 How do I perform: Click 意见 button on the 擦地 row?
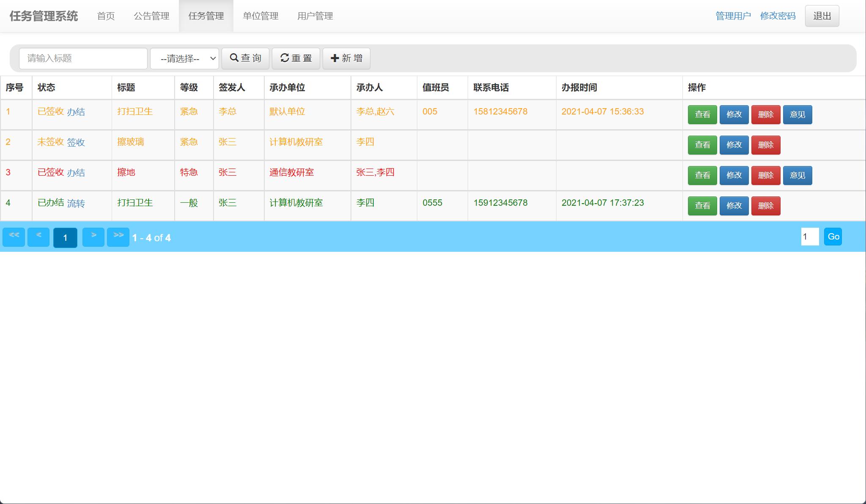[797, 175]
